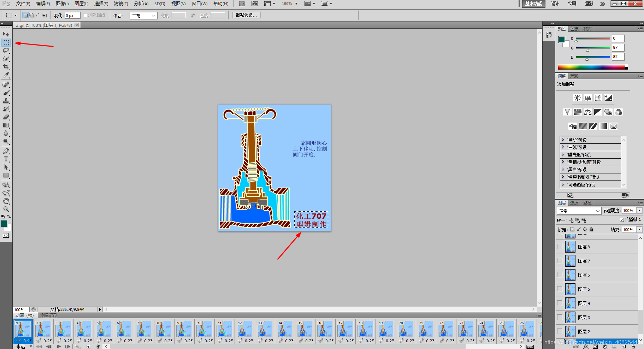Click the foreground color swatch in toolbox
Screen dimensions: 644x349
4,224
